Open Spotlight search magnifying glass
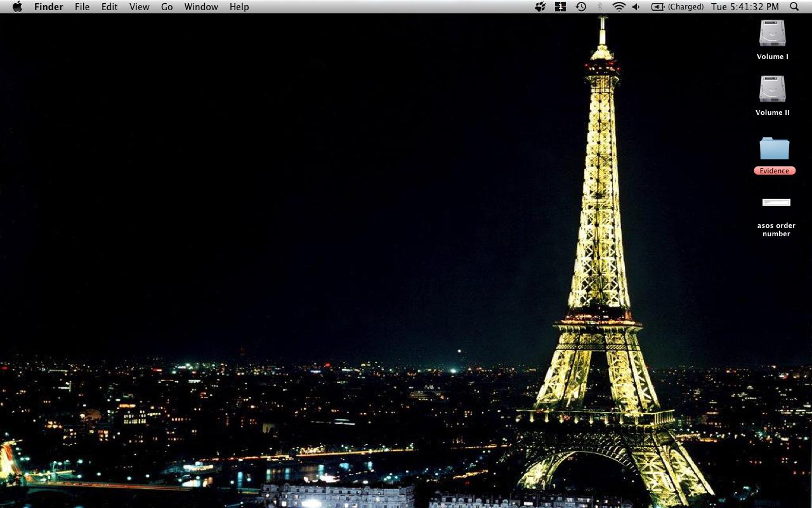 pyautogui.click(x=794, y=7)
